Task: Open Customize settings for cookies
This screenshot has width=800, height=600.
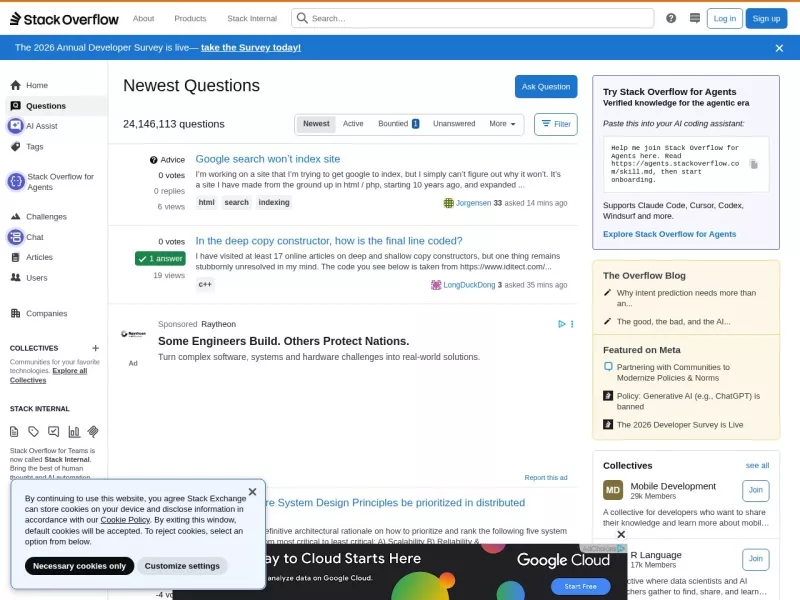Action: [182, 566]
